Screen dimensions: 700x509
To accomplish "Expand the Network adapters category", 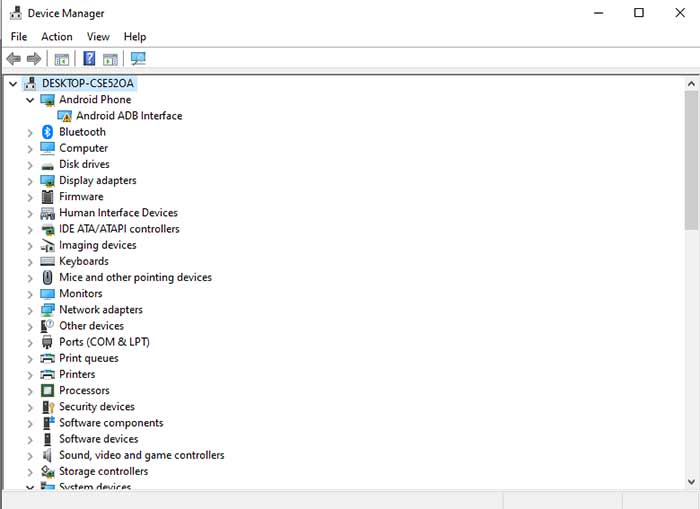I will [x=30, y=310].
